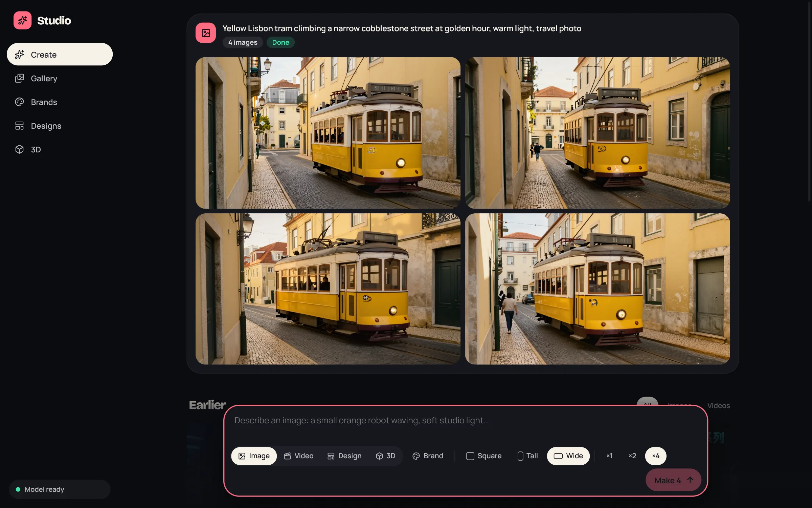
Task: Set the aspect ratio to Wide
Action: 568,456
